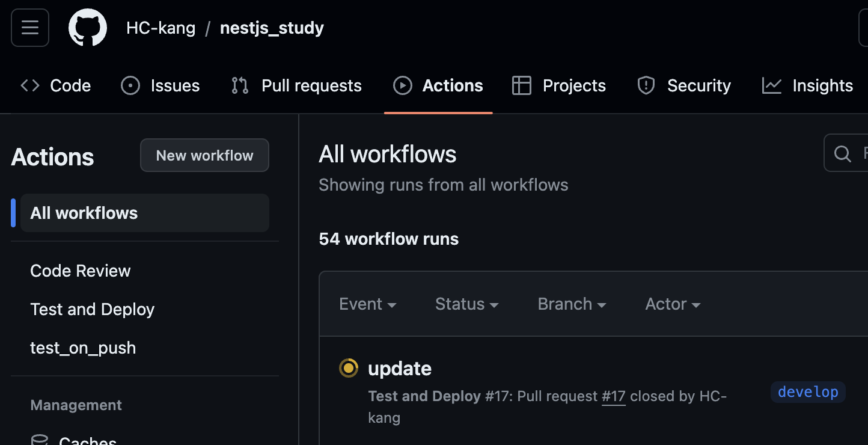Open the hamburger navigation menu

(x=30, y=28)
